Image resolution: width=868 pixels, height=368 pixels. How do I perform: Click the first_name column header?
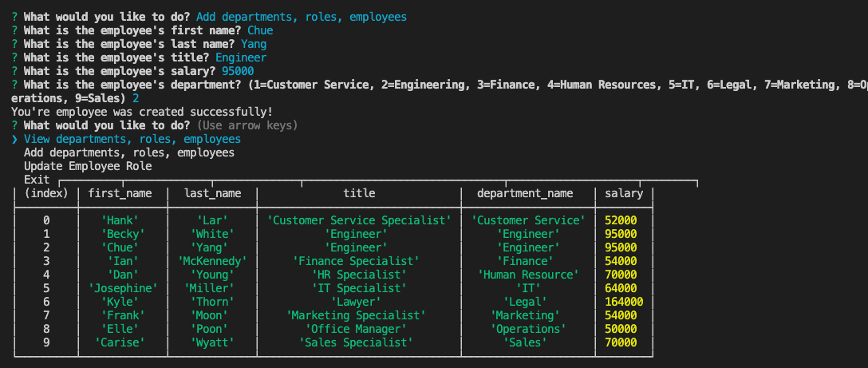120,193
